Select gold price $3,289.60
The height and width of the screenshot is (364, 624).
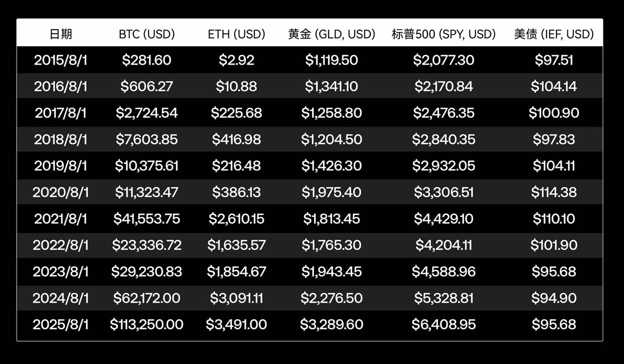[x=331, y=324]
